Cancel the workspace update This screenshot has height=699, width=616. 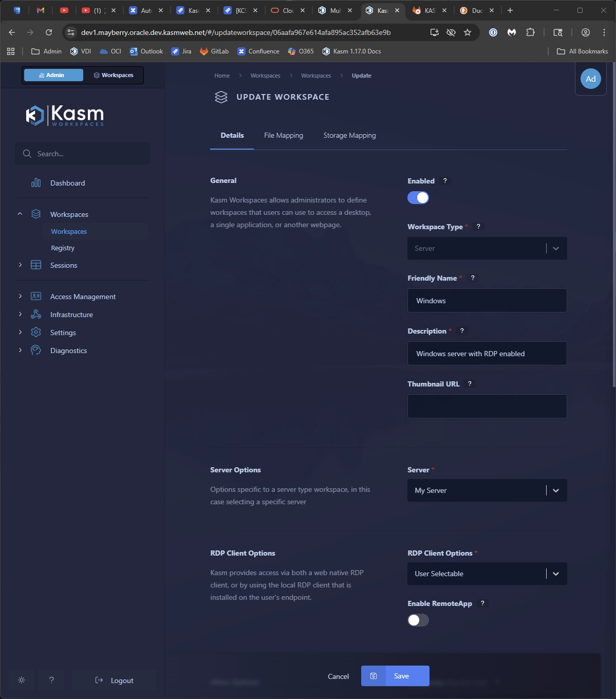[338, 676]
